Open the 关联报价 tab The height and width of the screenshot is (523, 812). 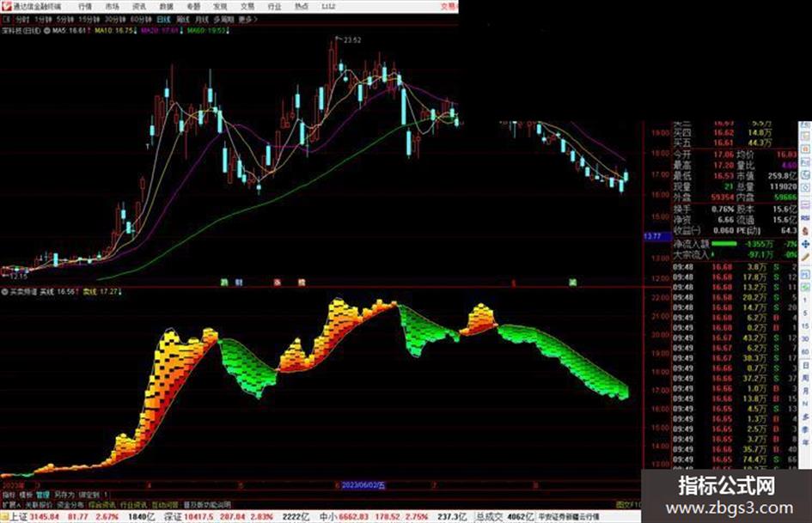[x=39, y=504]
